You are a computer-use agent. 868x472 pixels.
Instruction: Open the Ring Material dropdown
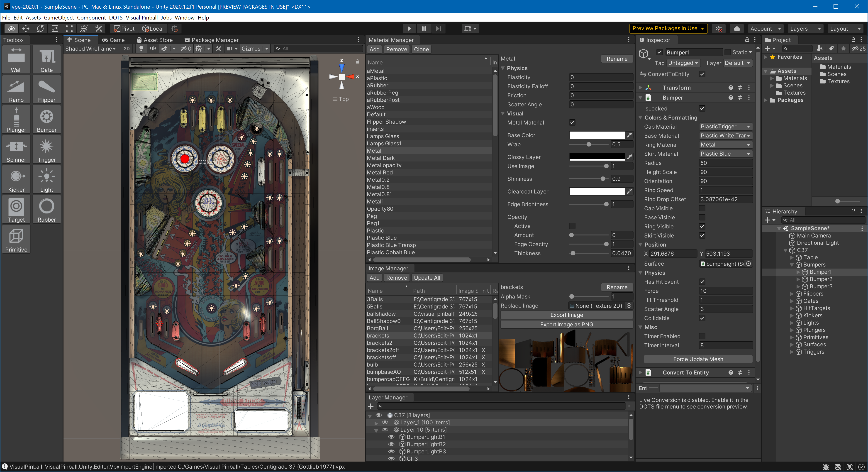[x=725, y=145]
